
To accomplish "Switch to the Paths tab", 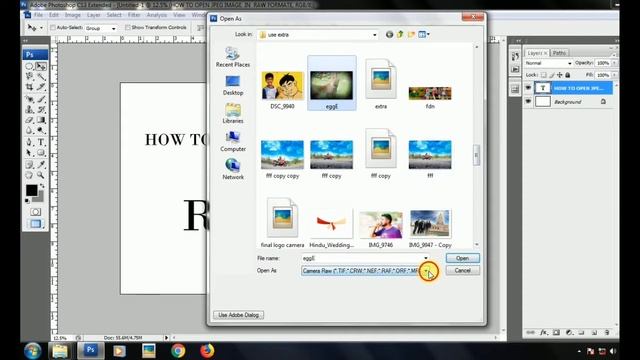I will pos(559,53).
